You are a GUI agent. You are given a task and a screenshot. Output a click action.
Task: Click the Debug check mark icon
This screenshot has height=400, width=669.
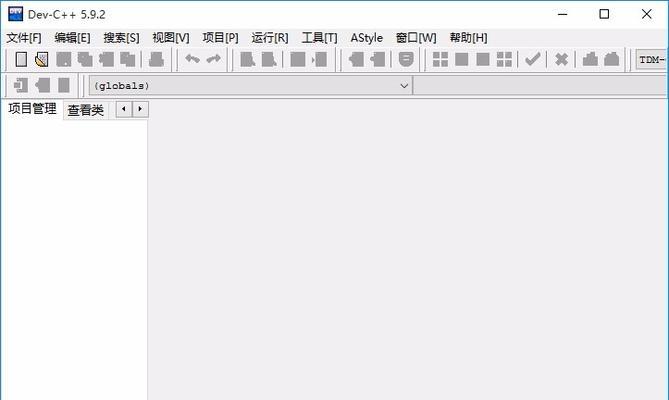[x=532, y=59]
